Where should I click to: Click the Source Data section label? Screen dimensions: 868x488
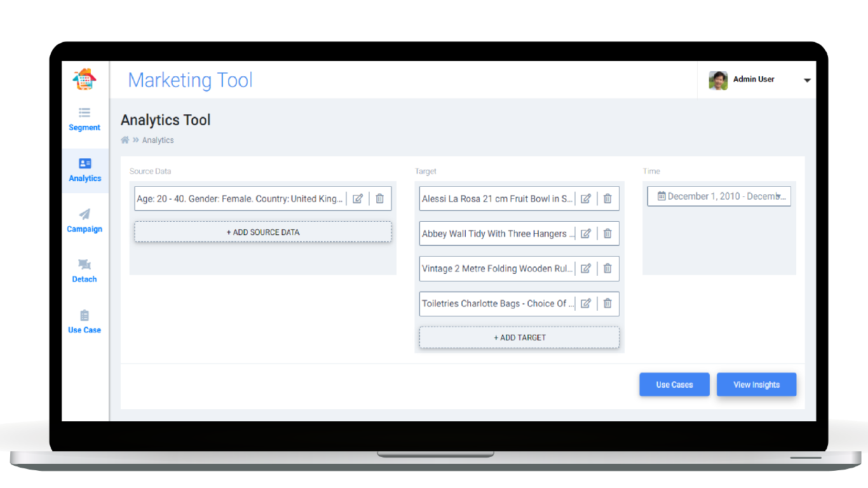[x=150, y=172]
